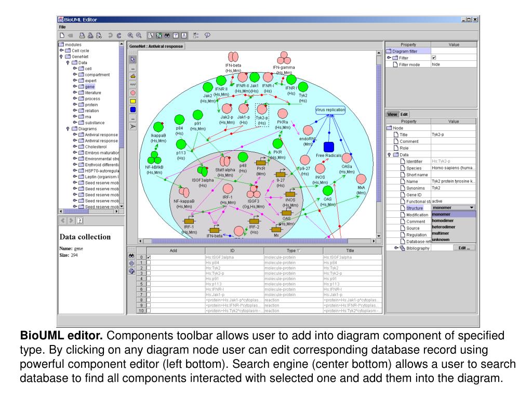
Task: Select the gene component tool
Action: tap(133, 76)
